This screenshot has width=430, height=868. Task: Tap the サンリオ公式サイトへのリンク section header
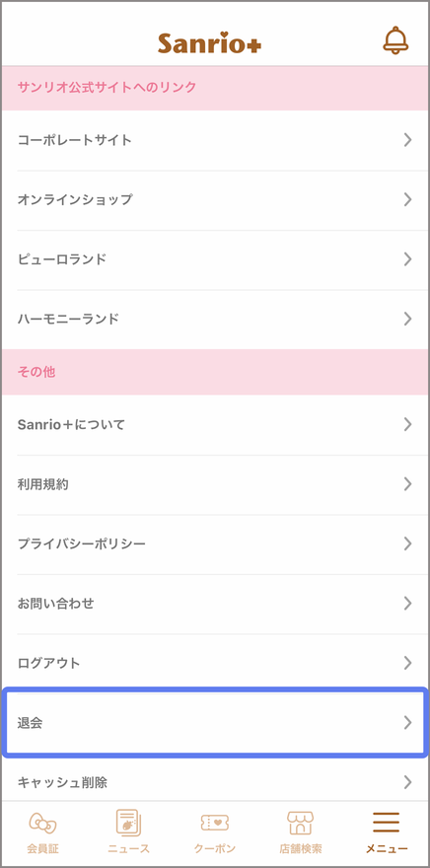click(x=215, y=88)
